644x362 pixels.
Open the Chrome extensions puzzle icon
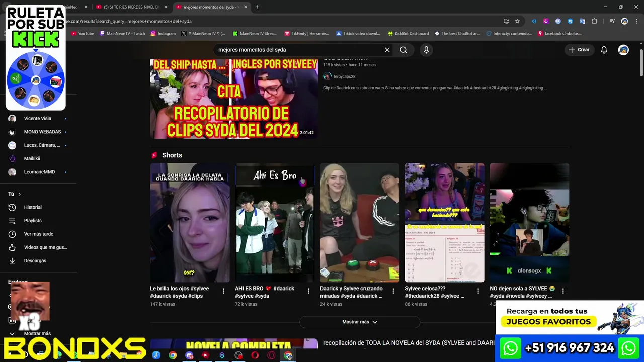[x=594, y=21]
